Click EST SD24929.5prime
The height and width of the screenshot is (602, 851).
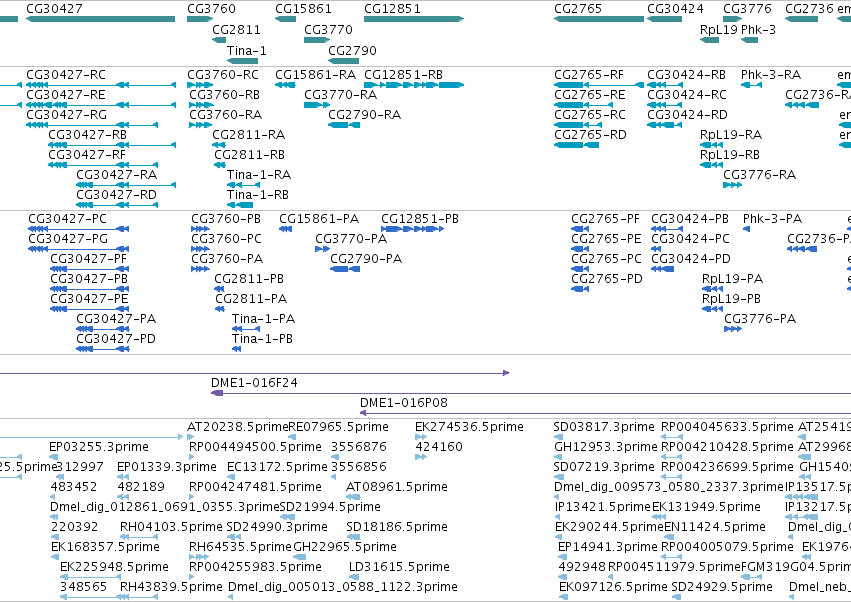click(722, 587)
